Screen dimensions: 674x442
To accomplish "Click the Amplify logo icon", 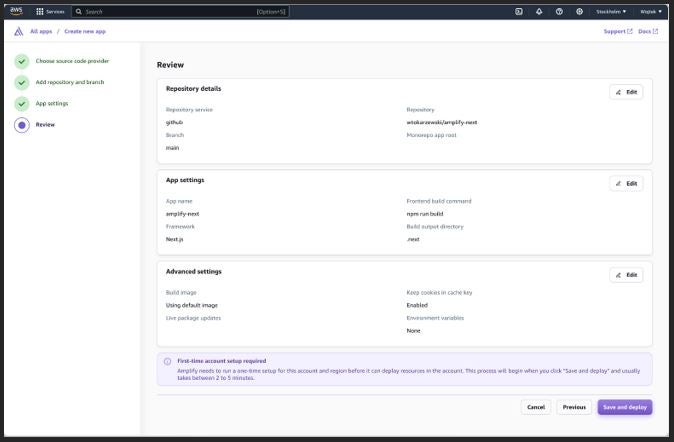I will coord(19,31).
